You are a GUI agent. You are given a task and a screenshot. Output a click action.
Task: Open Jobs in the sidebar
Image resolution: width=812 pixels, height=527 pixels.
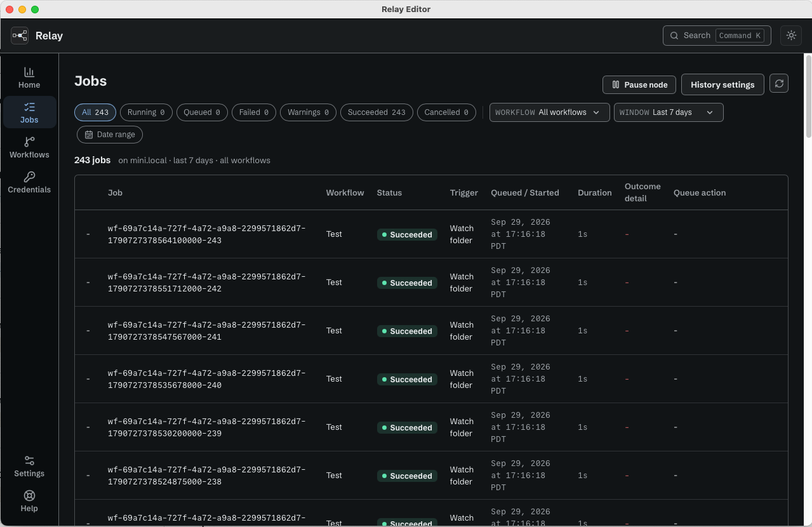click(x=29, y=112)
